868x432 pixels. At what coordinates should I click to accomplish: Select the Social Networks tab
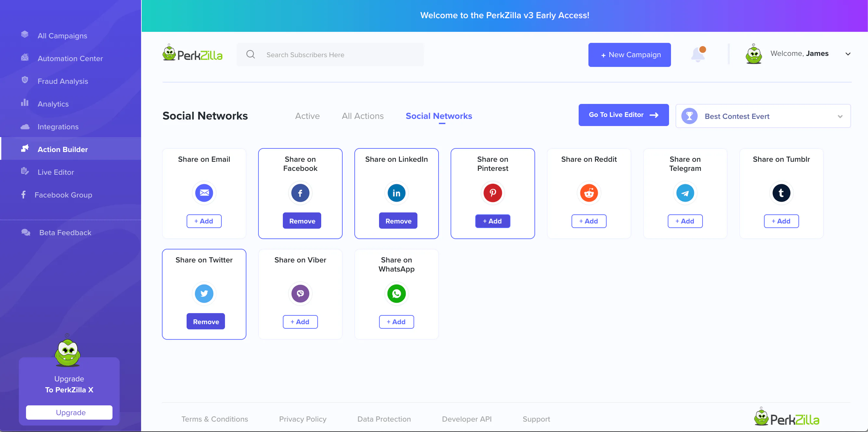[x=438, y=116]
